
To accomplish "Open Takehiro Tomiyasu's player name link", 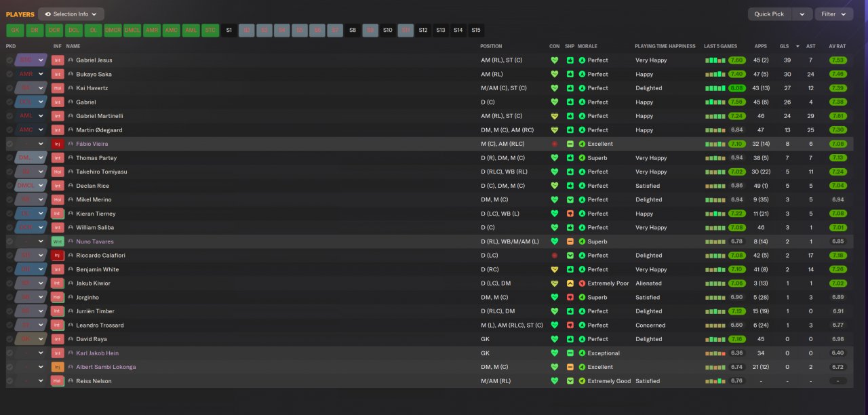I will (x=101, y=172).
